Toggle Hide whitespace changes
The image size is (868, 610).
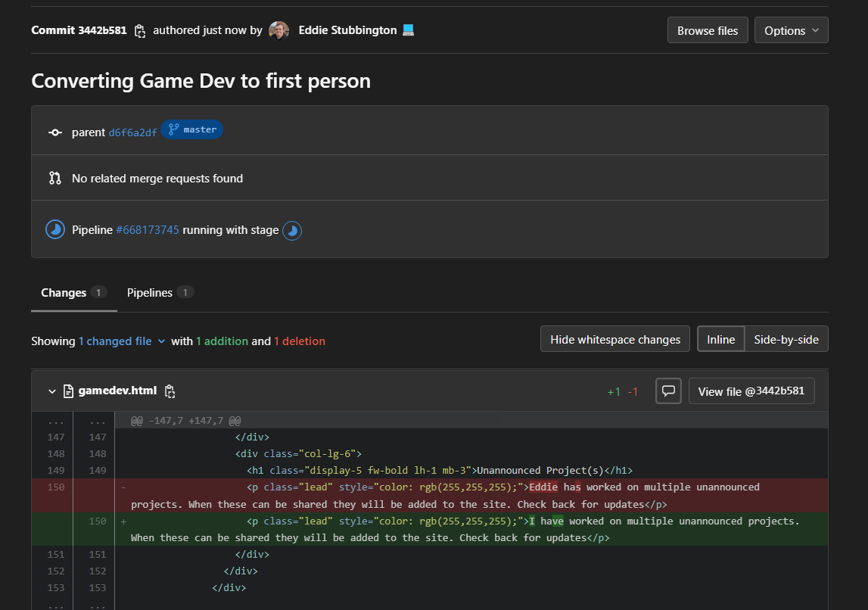click(615, 339)
